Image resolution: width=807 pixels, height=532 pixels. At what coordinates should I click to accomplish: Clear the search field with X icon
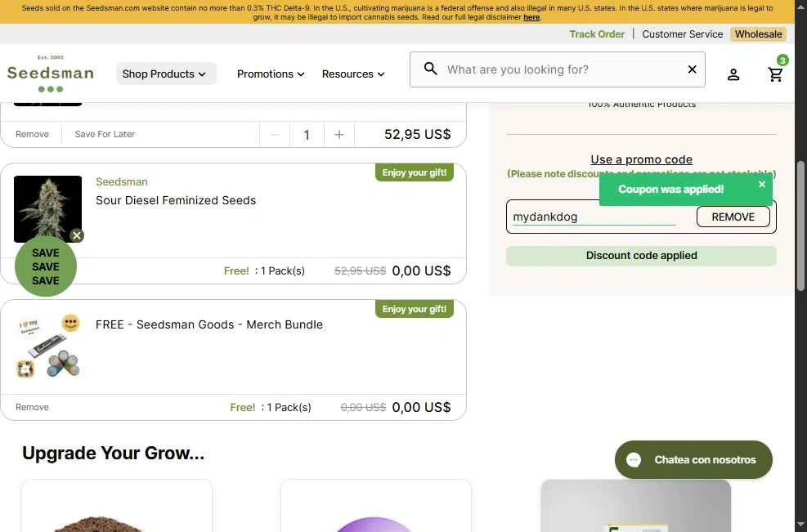[x=693, y=69]
